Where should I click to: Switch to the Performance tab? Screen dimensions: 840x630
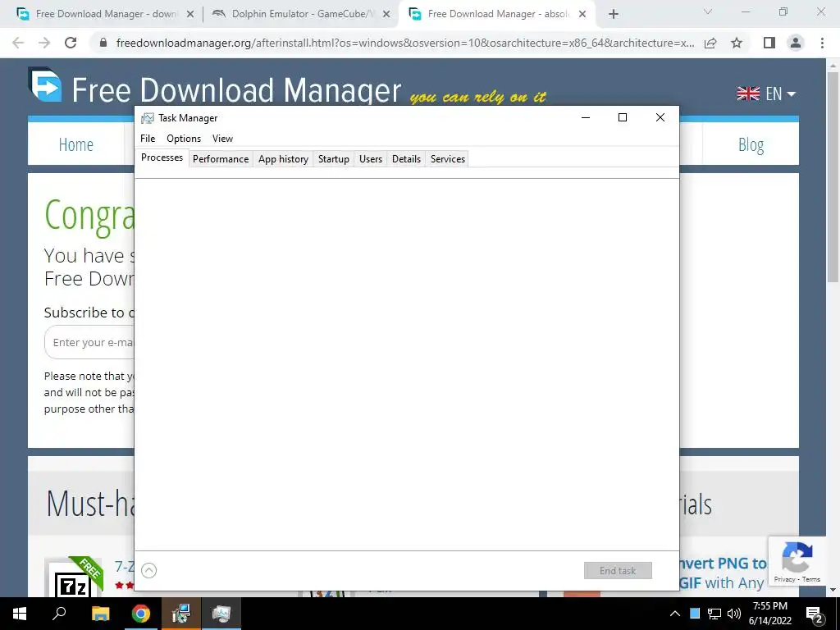221,159
